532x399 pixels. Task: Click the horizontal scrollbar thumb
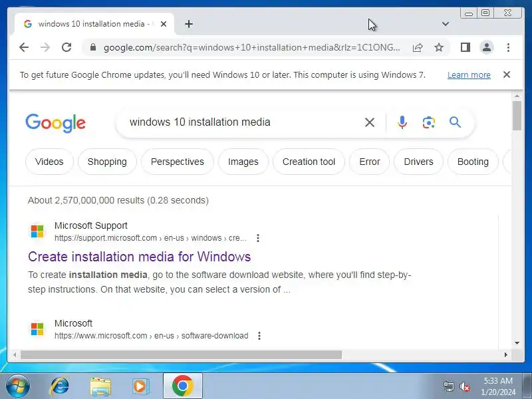pos(181,354)
